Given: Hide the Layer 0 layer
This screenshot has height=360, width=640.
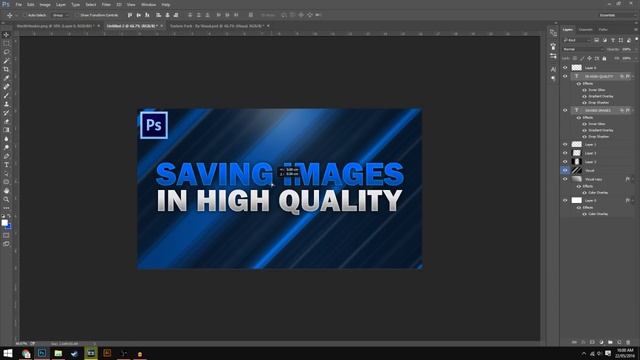Looking at the screenshot, I should 565,200.
